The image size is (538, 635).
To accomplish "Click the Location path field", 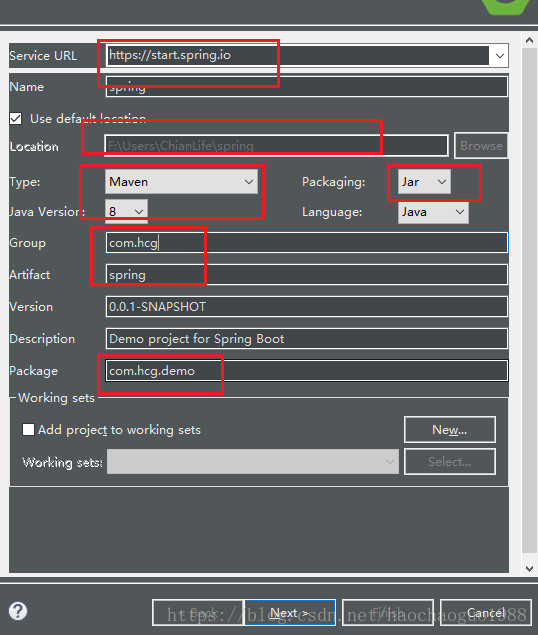I will 277,145.
